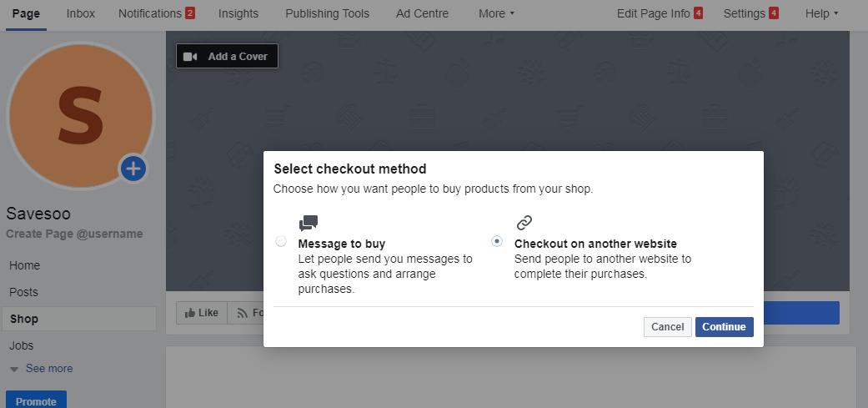Select Checkout on another website radio button
The height and width of the screenshot is (408, 868).
tap(497, 241)
